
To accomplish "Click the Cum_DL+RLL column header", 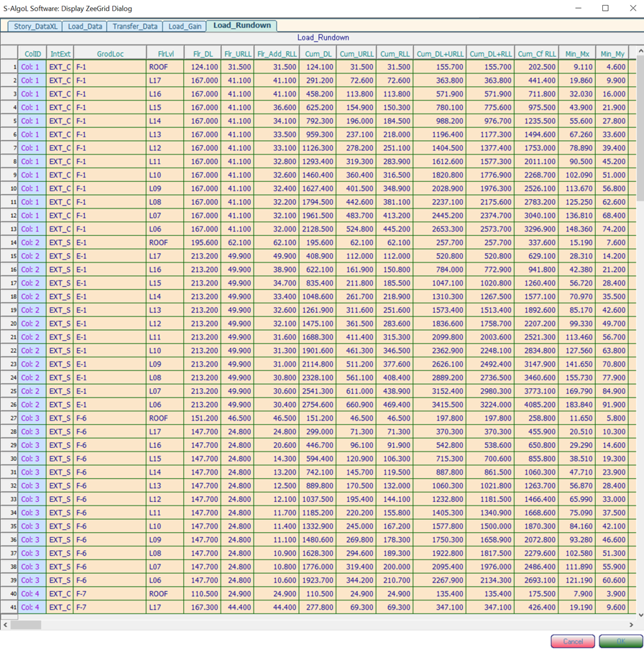I will (490, 53).
